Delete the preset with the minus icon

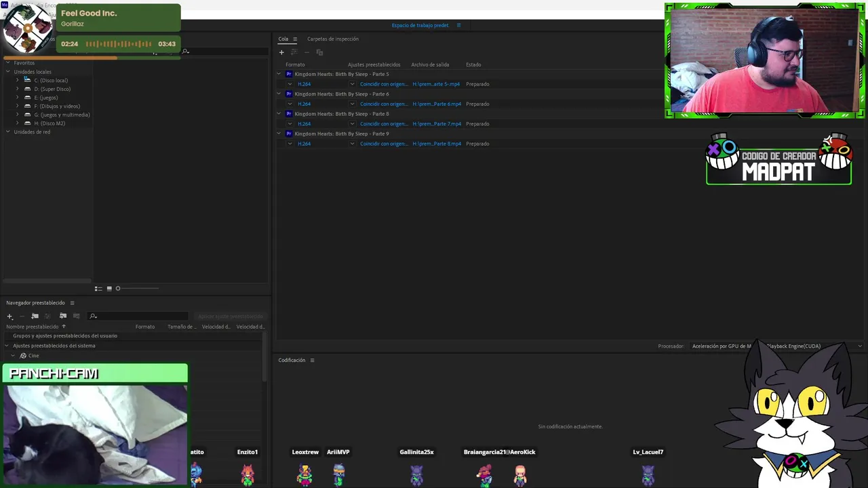tap(22, 316)
